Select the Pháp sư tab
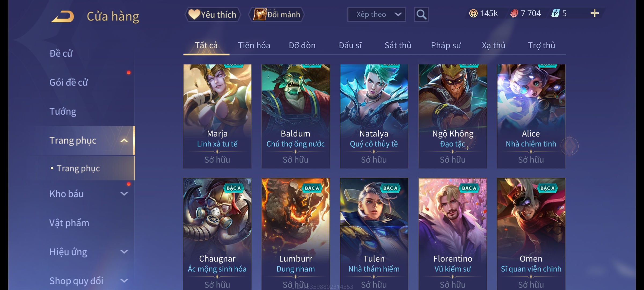Screen dimensions: 644x290 pos(446,45)
